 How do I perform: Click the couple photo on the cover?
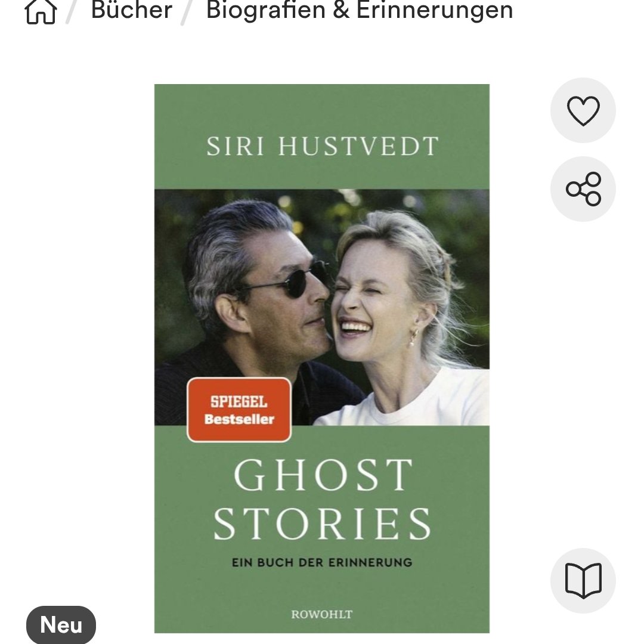point(321,307)
